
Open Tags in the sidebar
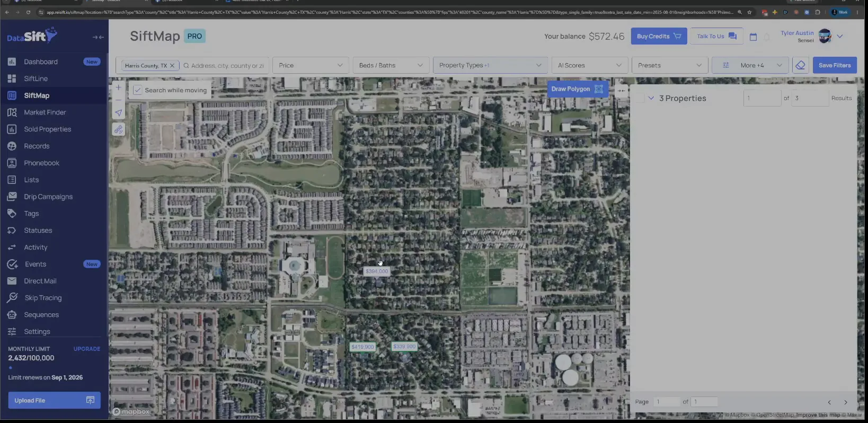pyautogui.click(x=31, y=214)
